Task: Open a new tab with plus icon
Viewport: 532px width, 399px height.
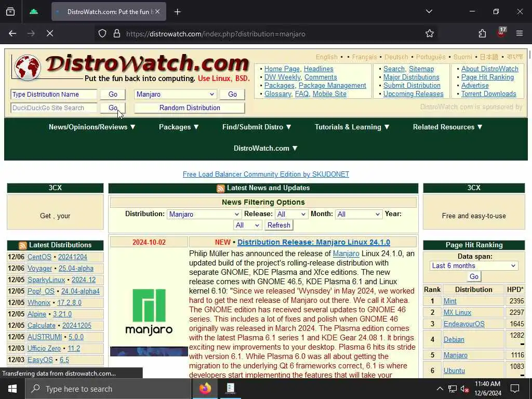Action: click(x=178, y=12)
